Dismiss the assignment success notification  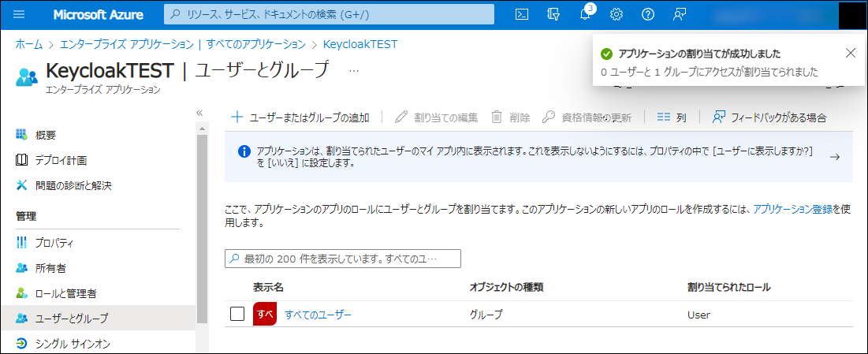pyautogui.click(x=849, y=53)
